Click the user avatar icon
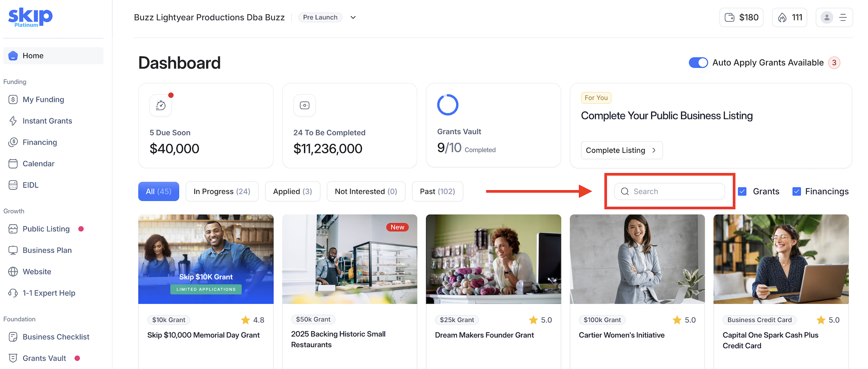The width and height of the screenshot is (868, 369). point(827,18)
